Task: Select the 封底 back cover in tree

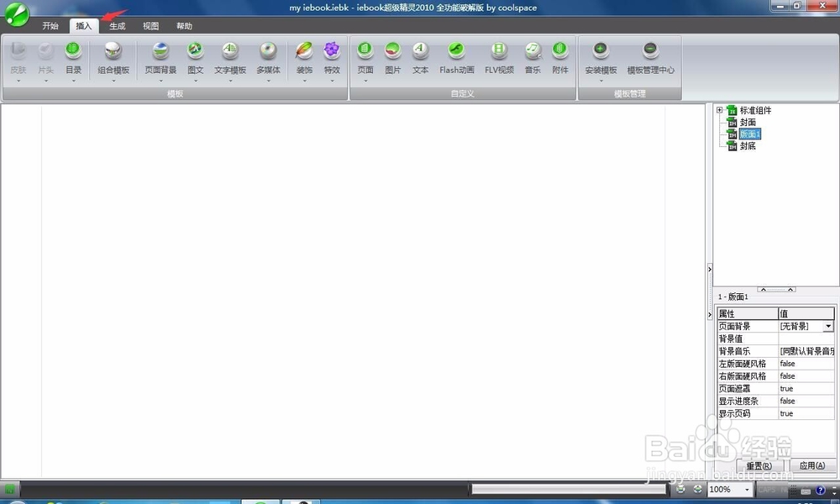Action: [x=748, y=145]
